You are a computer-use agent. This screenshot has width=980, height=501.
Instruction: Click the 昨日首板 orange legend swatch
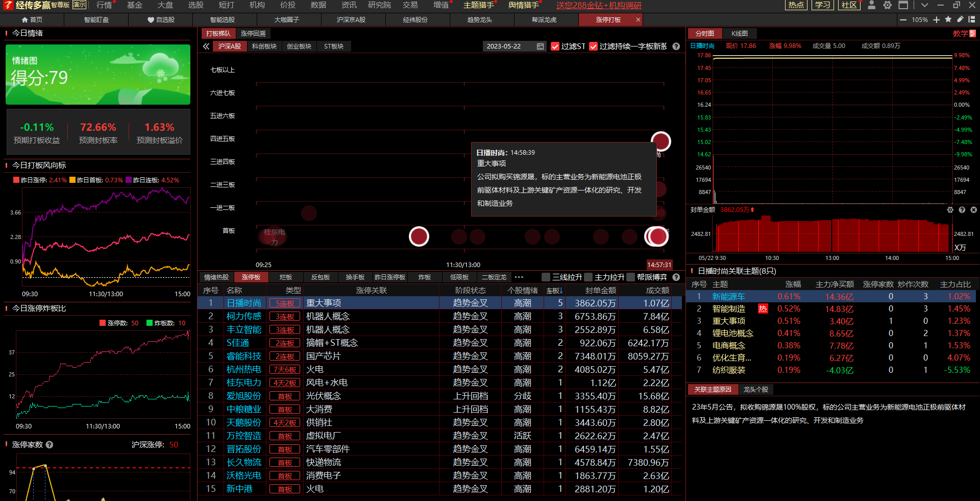point(72,180)
